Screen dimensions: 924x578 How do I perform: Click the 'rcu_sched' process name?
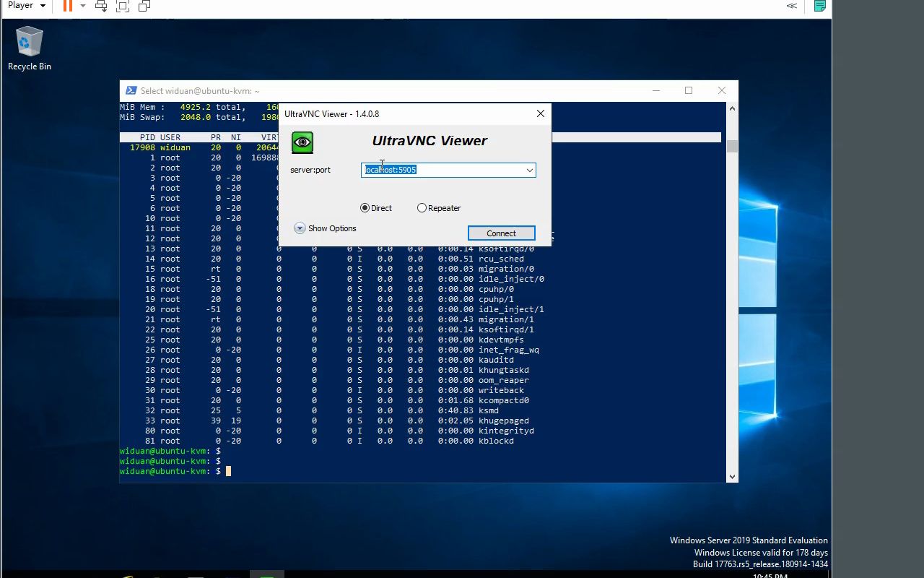[x=501, y=259]
